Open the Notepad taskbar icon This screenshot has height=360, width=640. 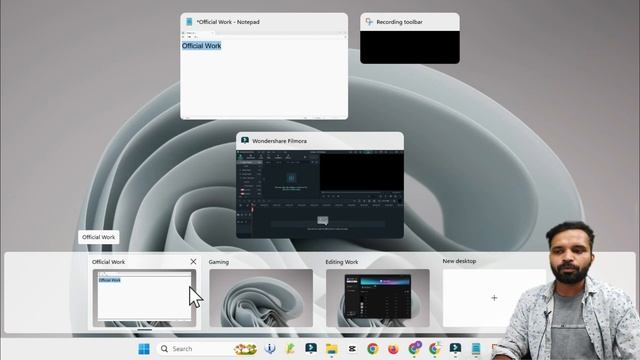click(x=476, y=349)
